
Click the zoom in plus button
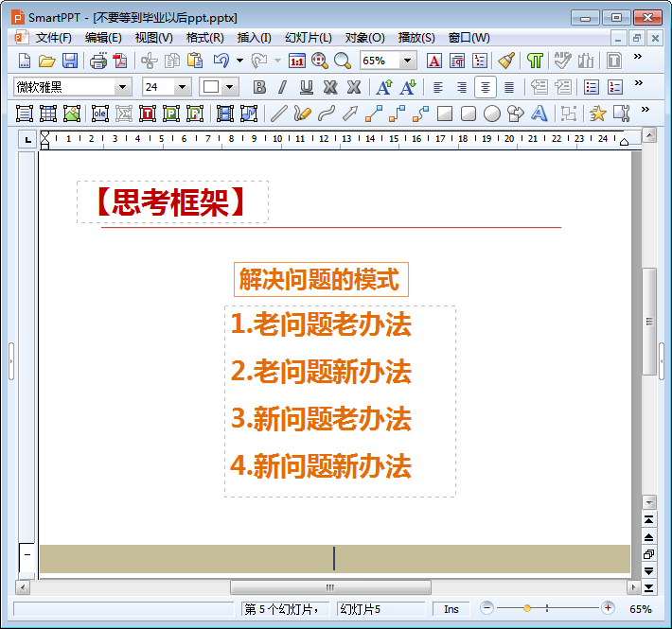click(608, 607)
